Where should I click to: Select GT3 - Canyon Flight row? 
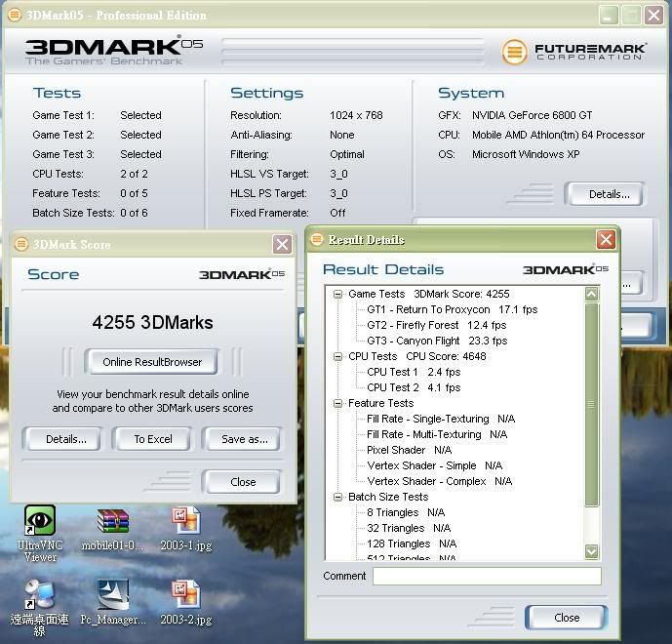tap(437, 341)
